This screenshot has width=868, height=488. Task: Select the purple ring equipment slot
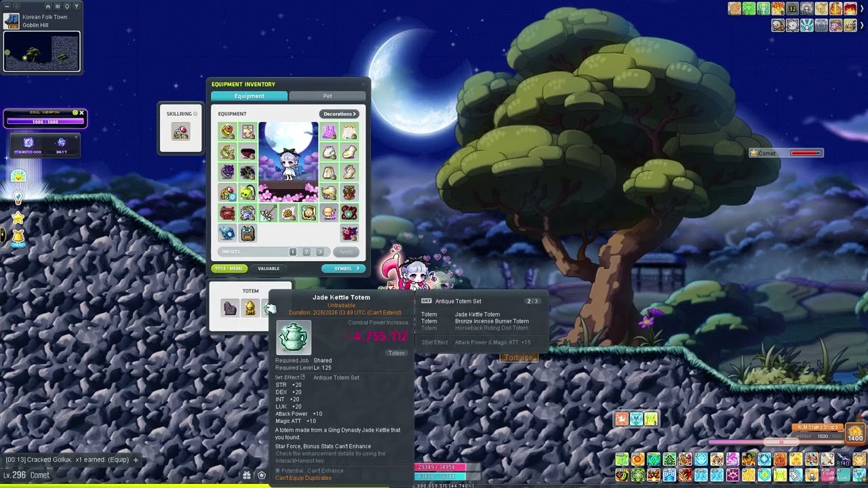227,172
